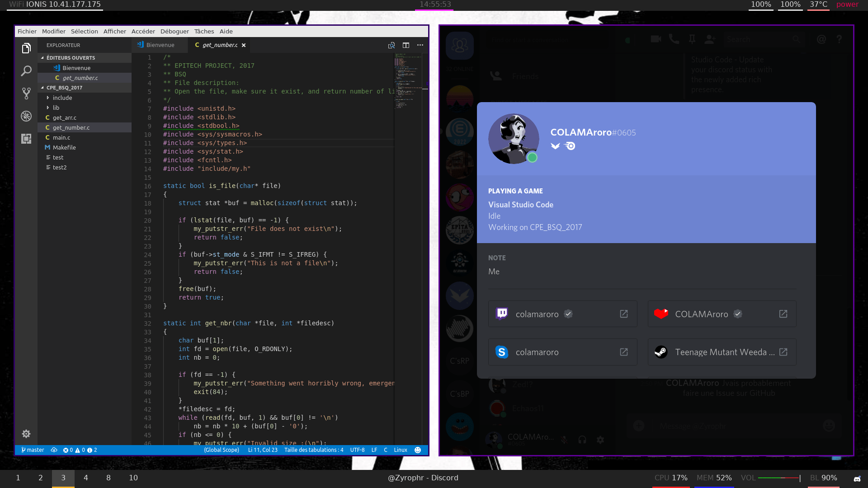The width and height of the screenshot is (868, 488).
Task: Click the Discord search box
Action: [764, 39]
